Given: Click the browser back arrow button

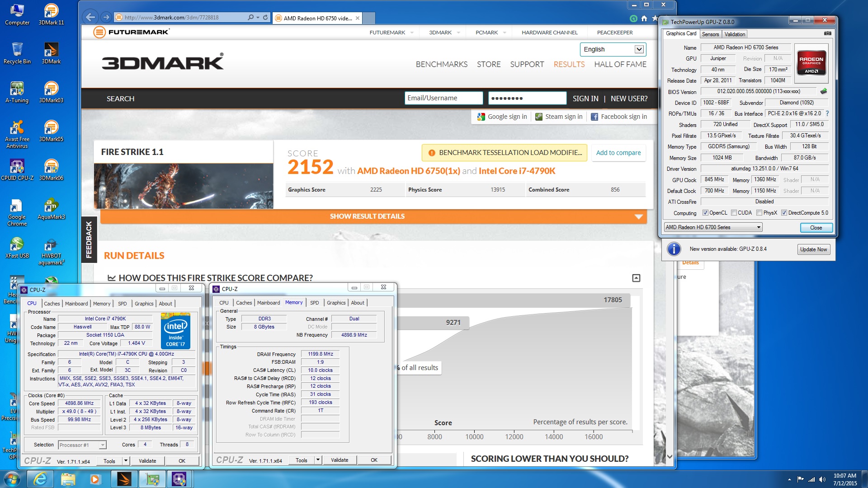Looking at the screenshot, I should [90, 17].
